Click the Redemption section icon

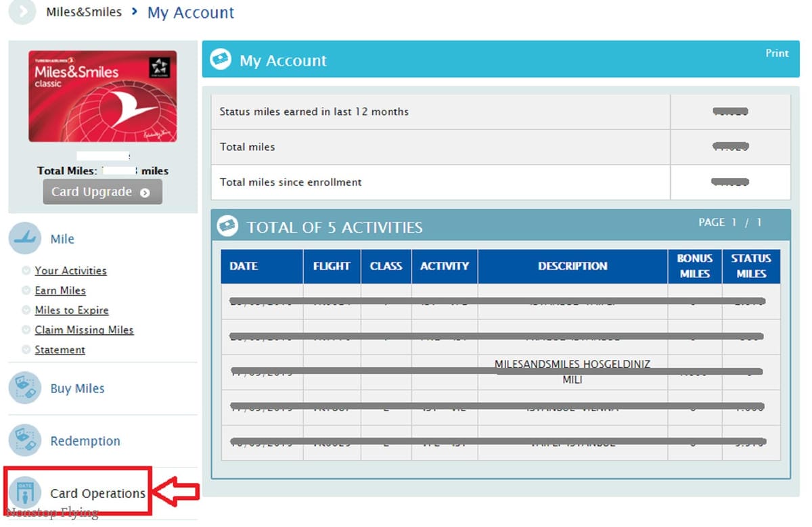tap(25, 441)
